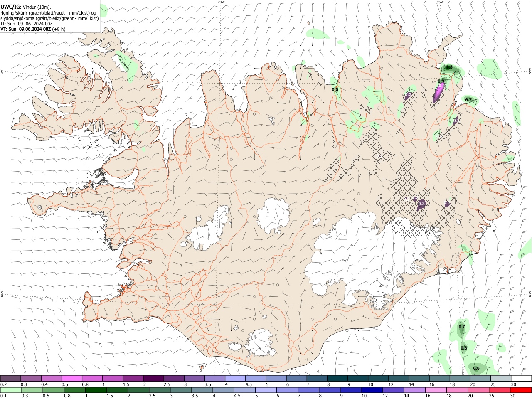Click the lower legend swatch labeled 7

coord(308,390)
